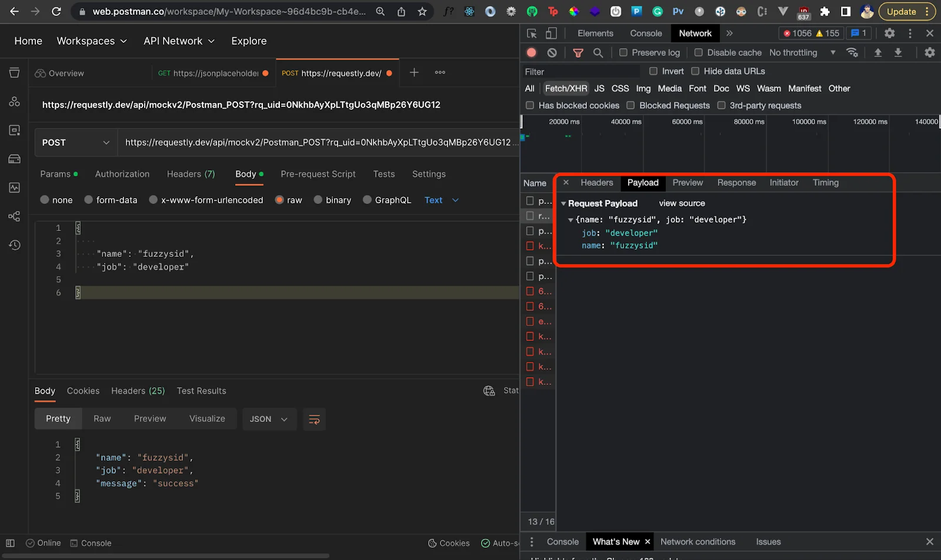This screenshot has width=941, height=560.
Task: Collapse payload object tree triangle
Action: [x=570, y=220]
